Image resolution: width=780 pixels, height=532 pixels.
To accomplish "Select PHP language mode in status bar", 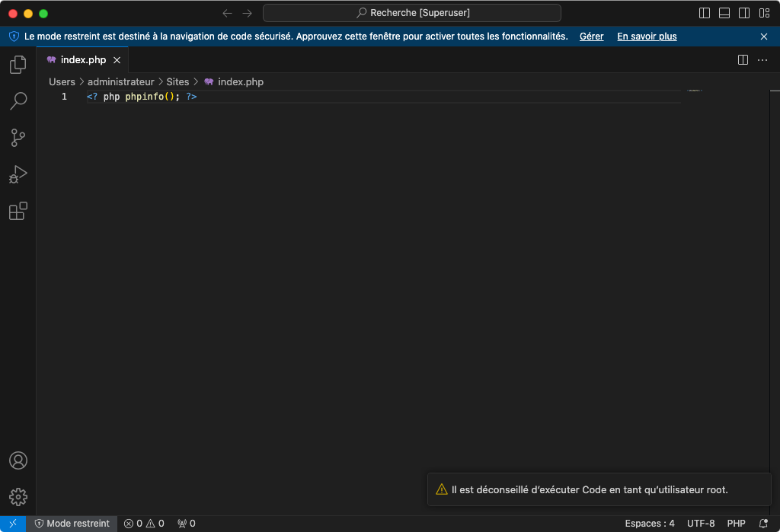I will tap(736, 524).
